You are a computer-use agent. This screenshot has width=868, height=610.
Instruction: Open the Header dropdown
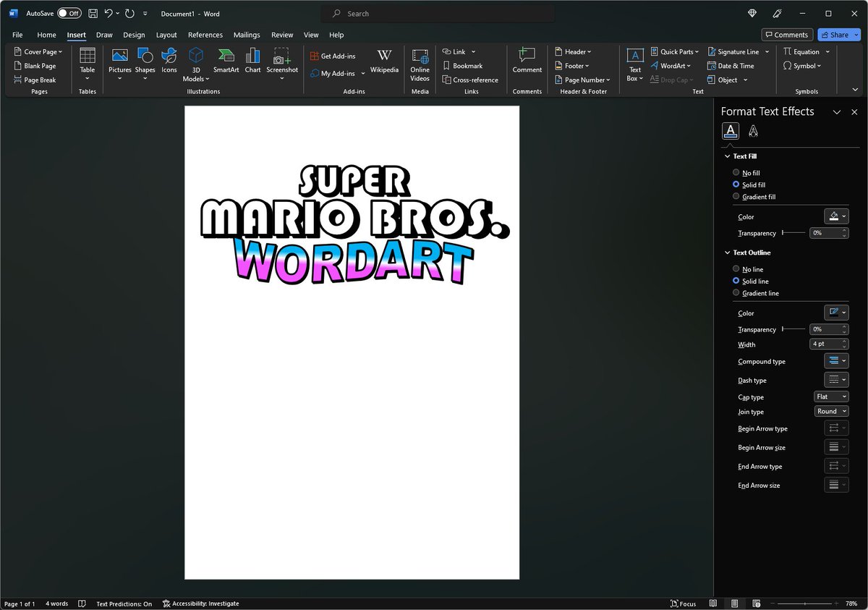tap(574, 51)
